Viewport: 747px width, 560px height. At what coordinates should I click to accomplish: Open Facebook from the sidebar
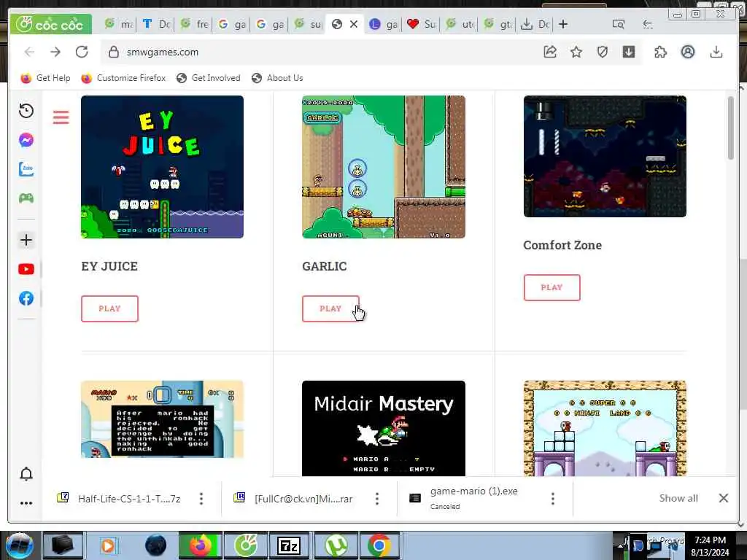click(x=26, y=298)
